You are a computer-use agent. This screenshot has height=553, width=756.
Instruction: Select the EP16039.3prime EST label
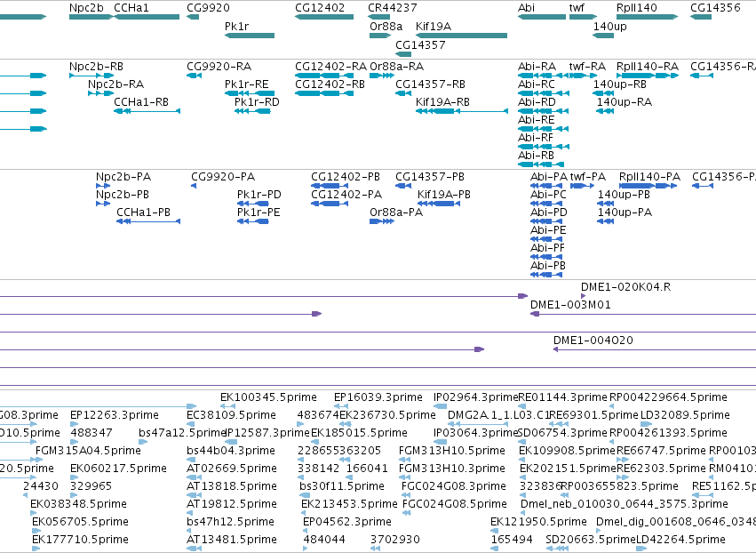[378, 397]
